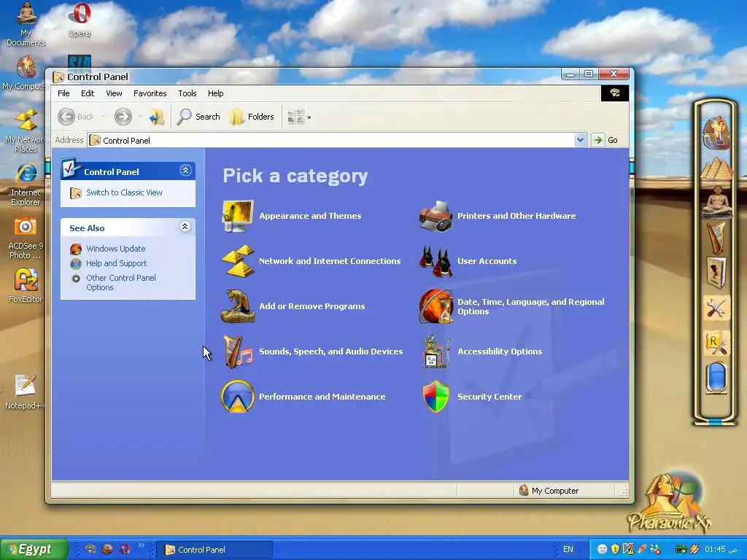Image resolution: width=747 pixels, height=560 pixels.
Task: Open Other Control Panel Options
Action: (121, 282)
